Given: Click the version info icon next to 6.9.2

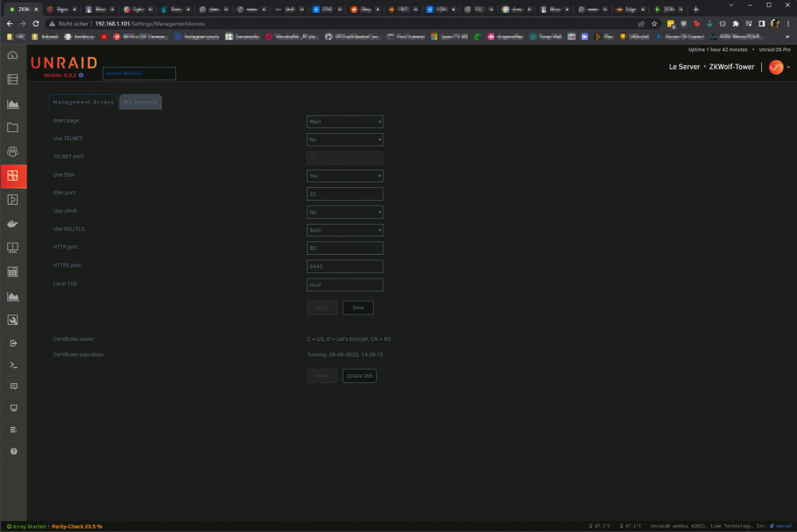Looking at the screenshot, I should 80,75.
